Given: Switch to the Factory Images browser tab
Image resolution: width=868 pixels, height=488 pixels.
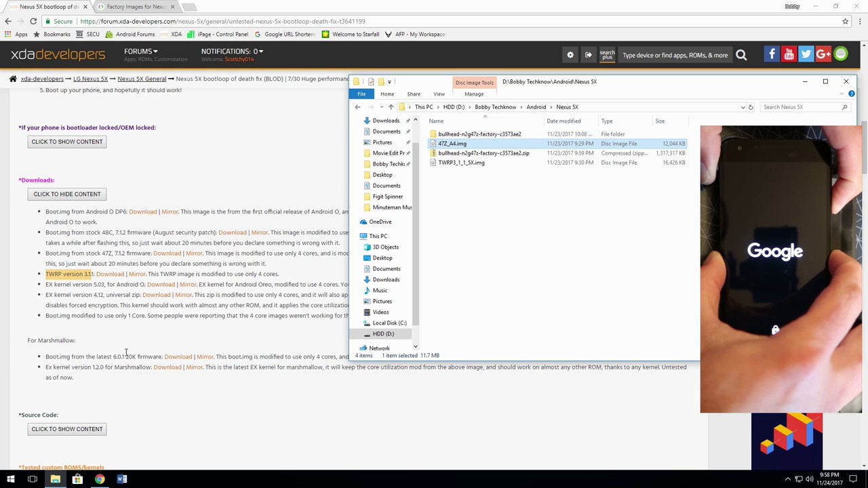Looking at the screenshot, I should (x=136, y=7).
